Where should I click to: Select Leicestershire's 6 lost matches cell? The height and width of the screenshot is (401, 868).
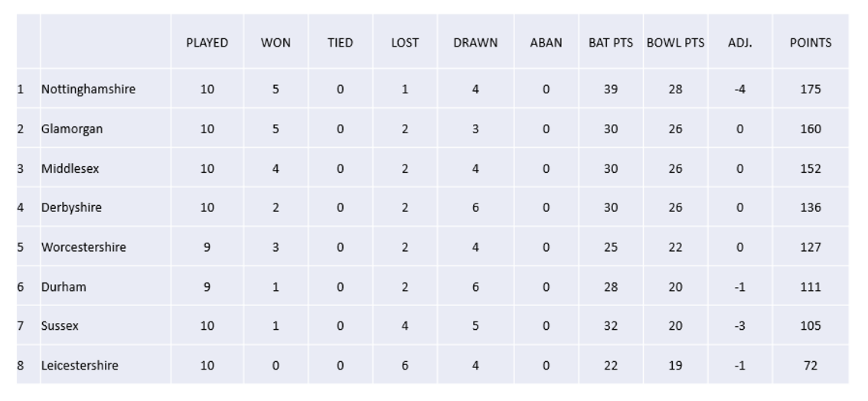click(x=405, y=366)
